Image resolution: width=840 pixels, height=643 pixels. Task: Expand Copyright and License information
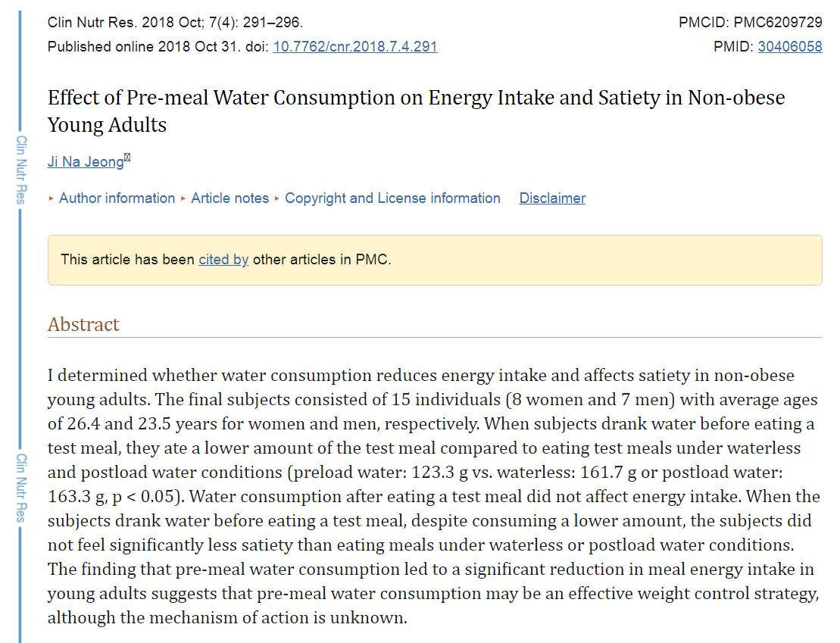(x=392, y=198)
